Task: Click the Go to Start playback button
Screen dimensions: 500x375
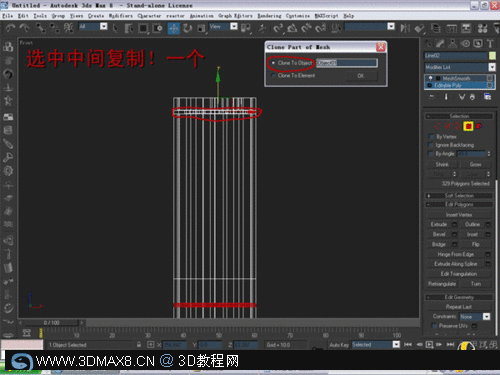Action: pyautogui.click(x=408, y=344)
